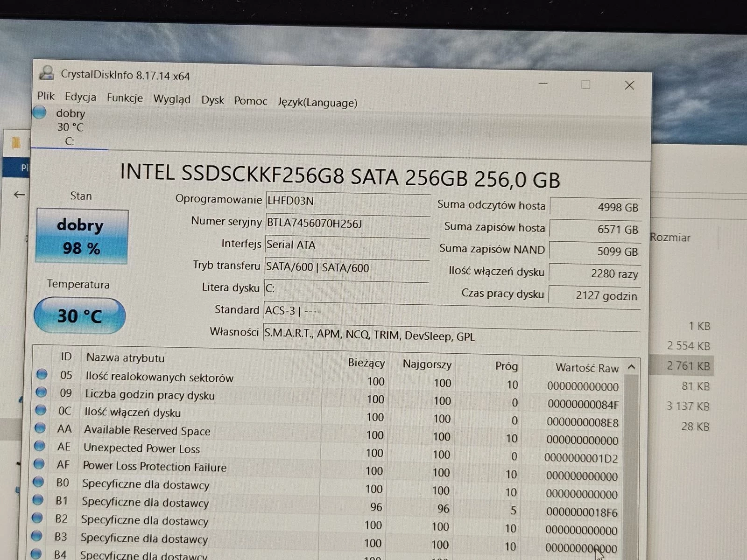This screenshot has height=560, width=747.
Task: Click the status dot for attribute AE
Action: [x=40, y=446]
